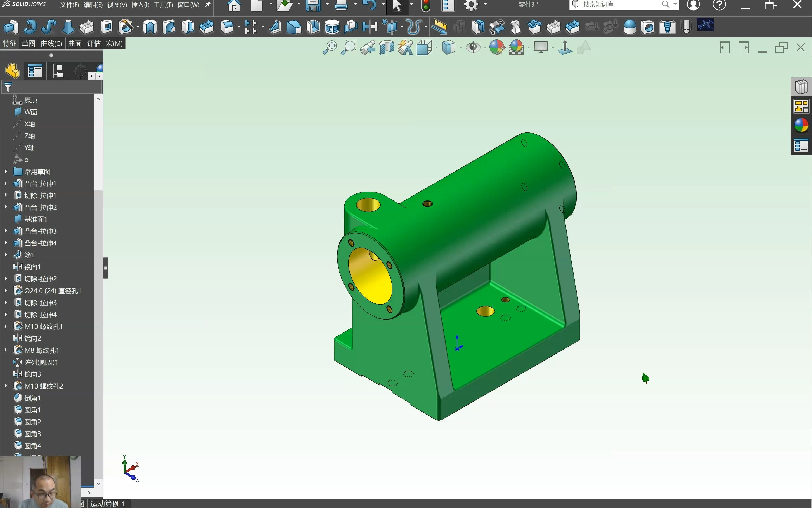Image resolution: width=812 pixels, height=508 pixels.
Task: Open the Measure tool with ruler icon
Action: pos(439,27)
